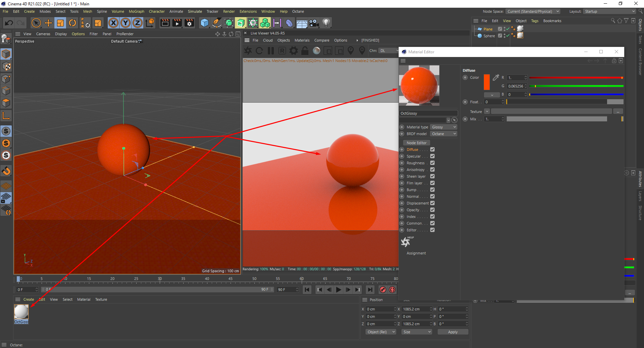Open the Layout Startup dropdown
This screenshot has height=348, width=644.
pyautogui.click(x=609, y=11)
